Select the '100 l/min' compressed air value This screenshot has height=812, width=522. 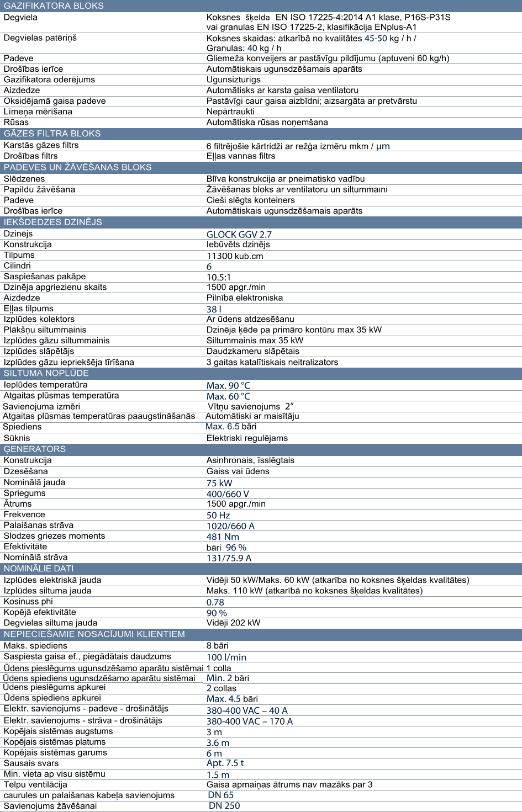tap(226, 657)
